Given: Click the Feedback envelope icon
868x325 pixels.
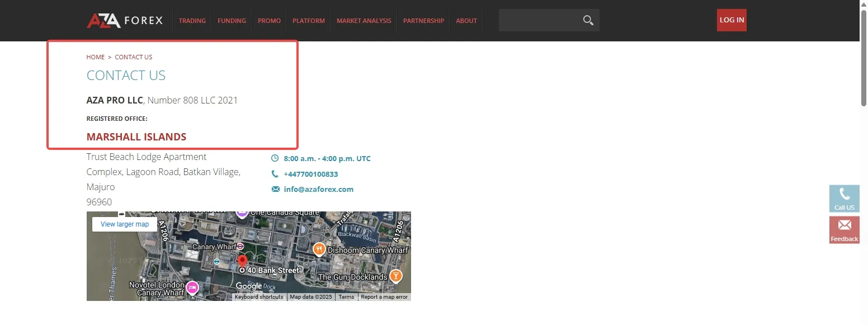Looking at the screenshot, I should [845, 225].
